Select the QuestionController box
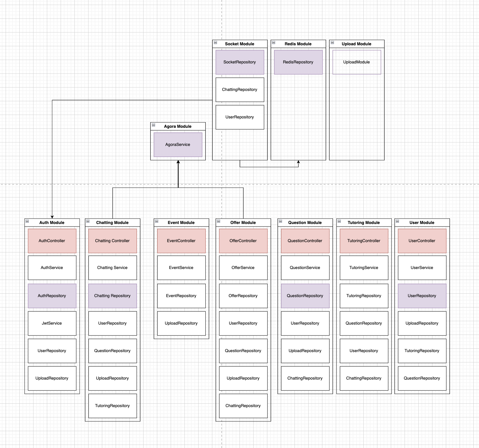The width and height of the screenshot is (479, 448). tap(305, 241)
